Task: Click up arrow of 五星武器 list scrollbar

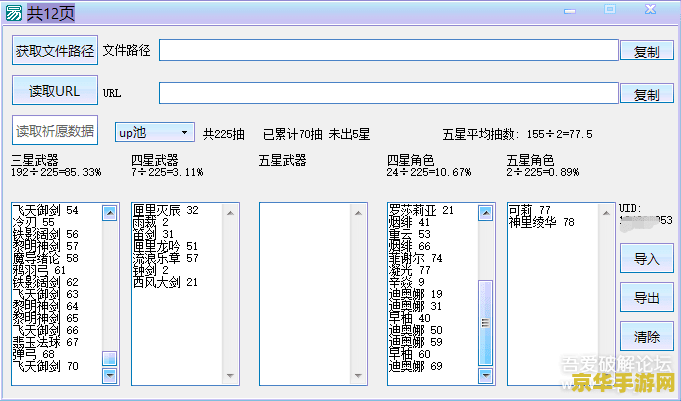Action: (358, 213)
